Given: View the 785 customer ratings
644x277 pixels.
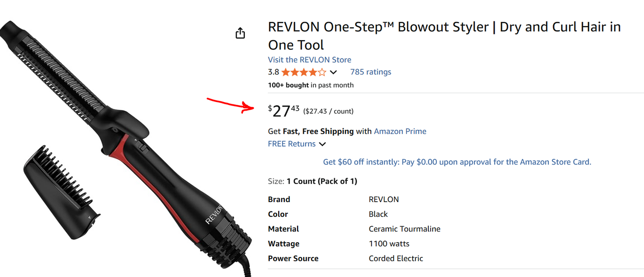Looking at the screenshot, I should tap(370, 71).
